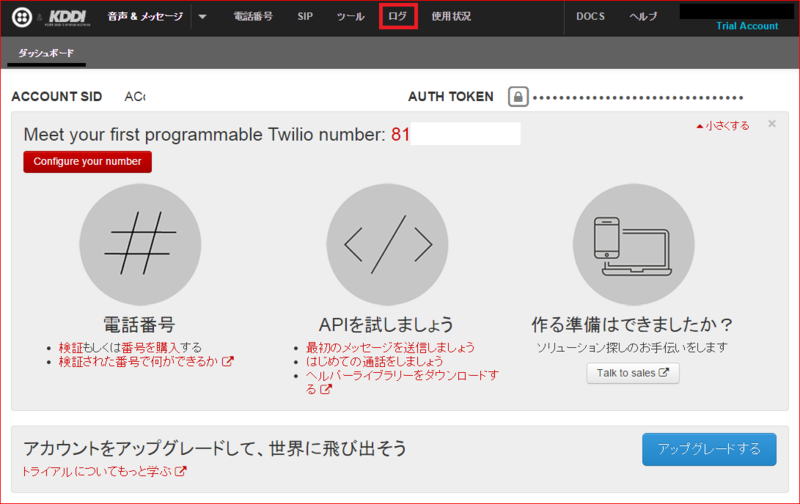Click the アップグレードする button
Screen dimensions: 800x504
click(x=709, y=449)
